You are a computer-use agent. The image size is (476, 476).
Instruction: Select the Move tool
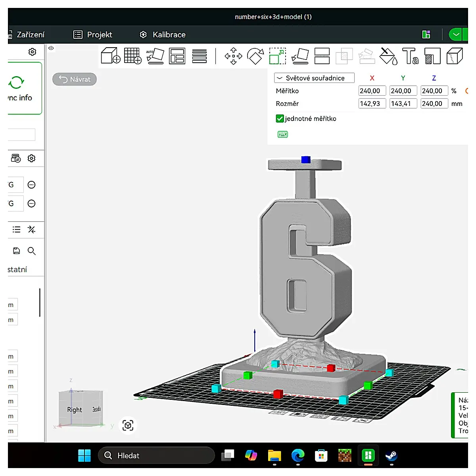(x=233, y=56)
